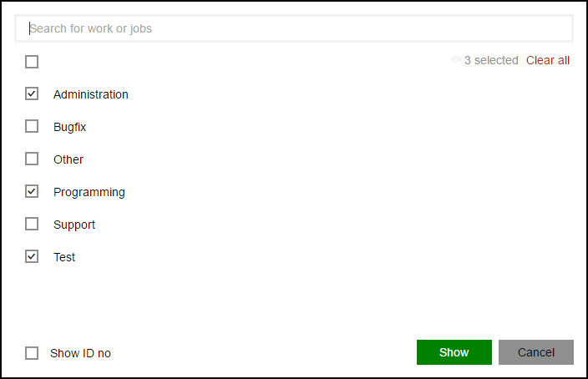Enable the Show ID no checkbox
This screenshot has height=379, width=588.
coord(32,353)
